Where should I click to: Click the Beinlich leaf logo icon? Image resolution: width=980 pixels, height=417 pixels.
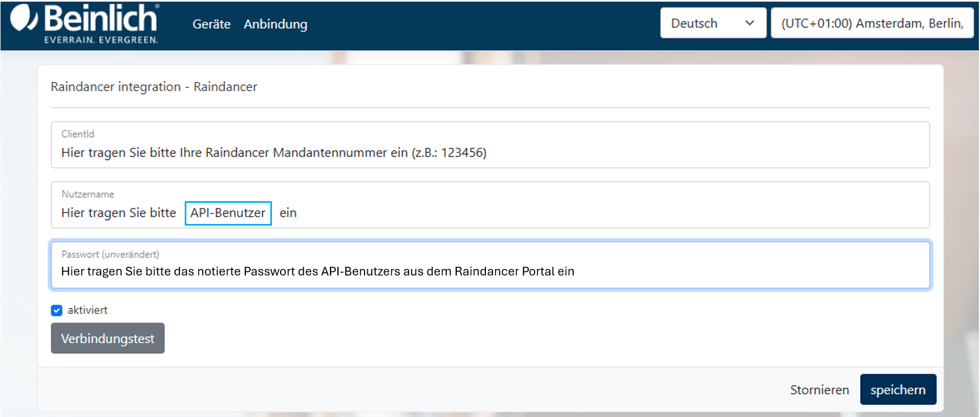click(24, 18)
